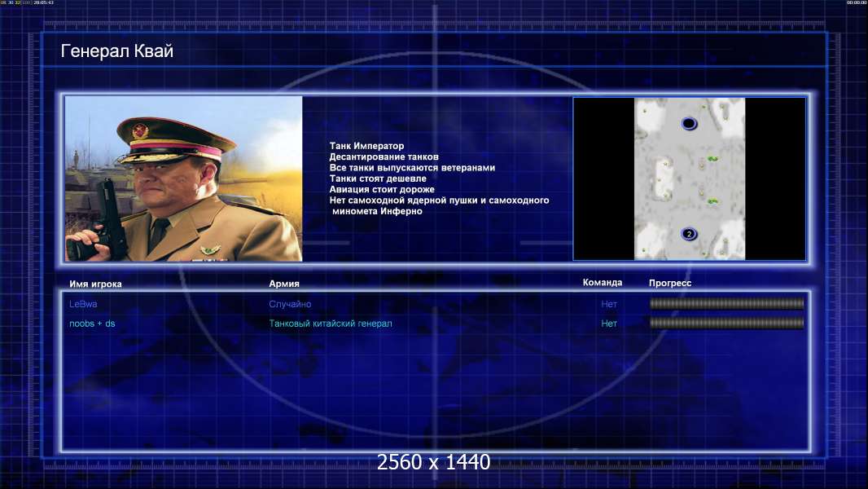Click the 'Команда' column header

(x=603, y=283)
